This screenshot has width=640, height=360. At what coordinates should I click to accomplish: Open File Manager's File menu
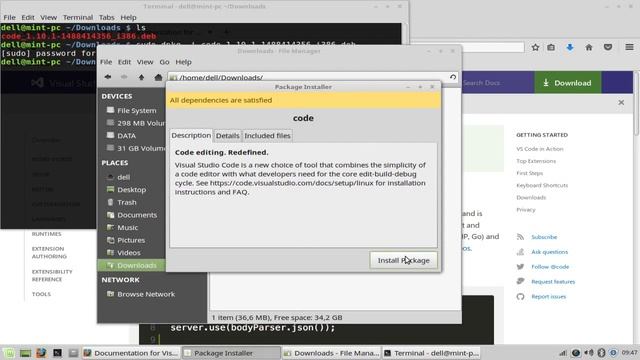click(106, 62)
